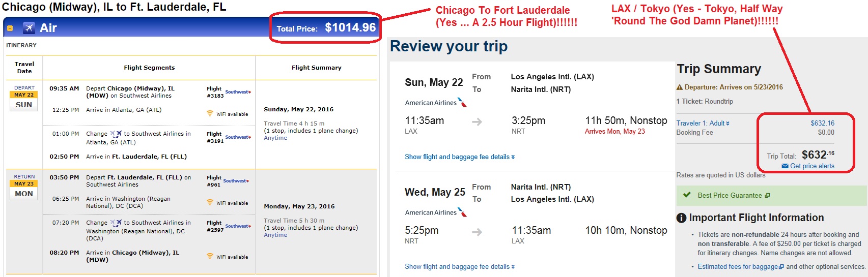Click the green checkmark next to Best Price Guarantee

click(x=687, y=195)
